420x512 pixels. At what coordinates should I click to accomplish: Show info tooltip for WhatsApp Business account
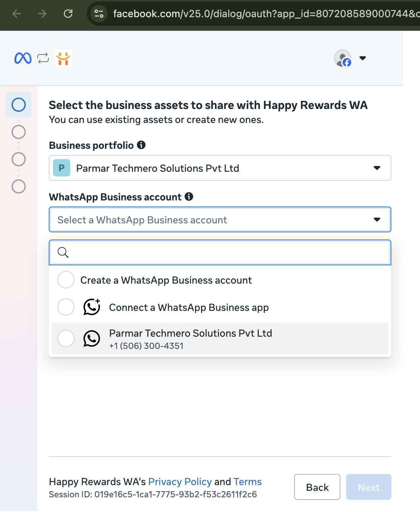pos(189,196)
